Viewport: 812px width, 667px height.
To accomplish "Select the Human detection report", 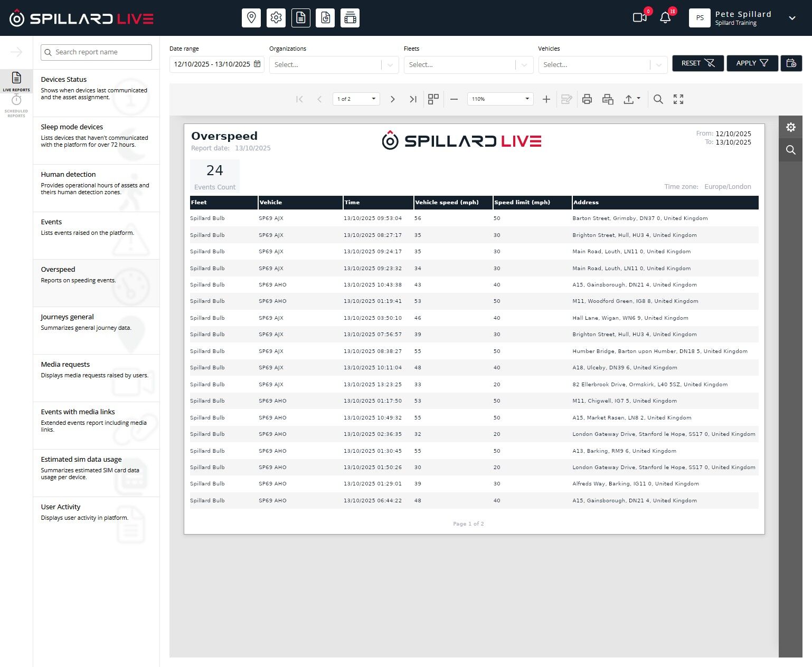I will tap(96, 188).
